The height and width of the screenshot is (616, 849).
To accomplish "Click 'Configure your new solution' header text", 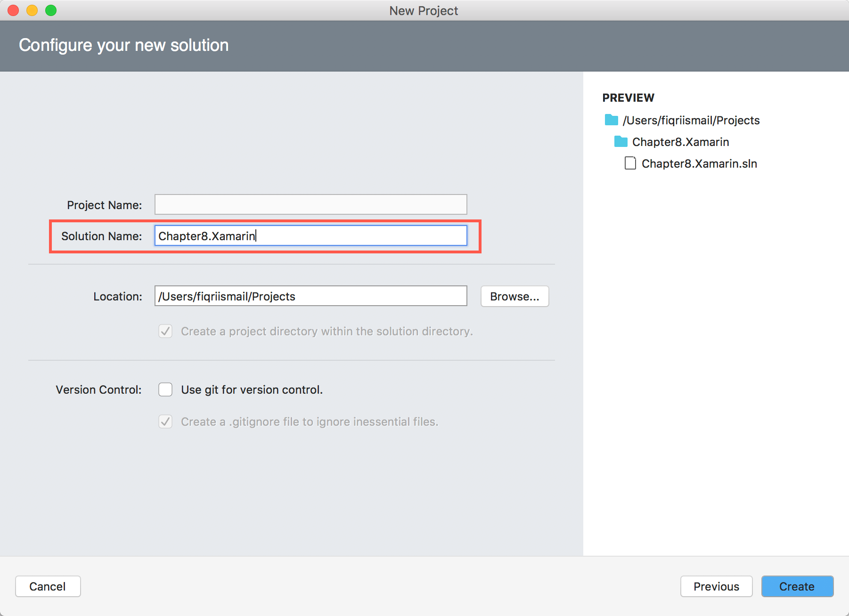I will coord(123,45).
